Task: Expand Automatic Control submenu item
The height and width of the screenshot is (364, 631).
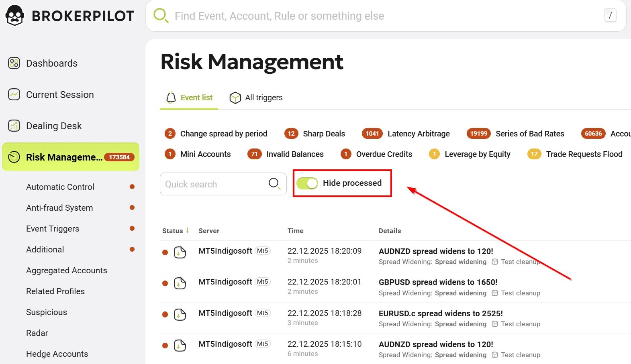Action: [x=60, y=187]
